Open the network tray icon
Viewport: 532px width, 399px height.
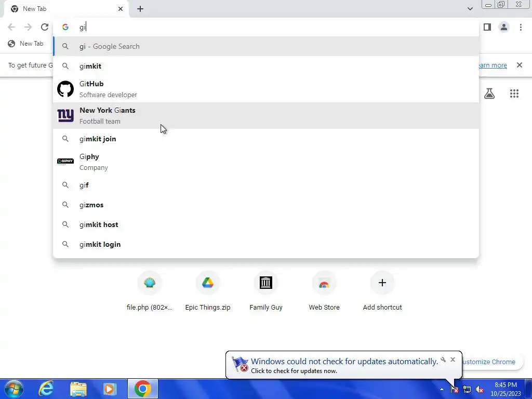pos(467,389)
